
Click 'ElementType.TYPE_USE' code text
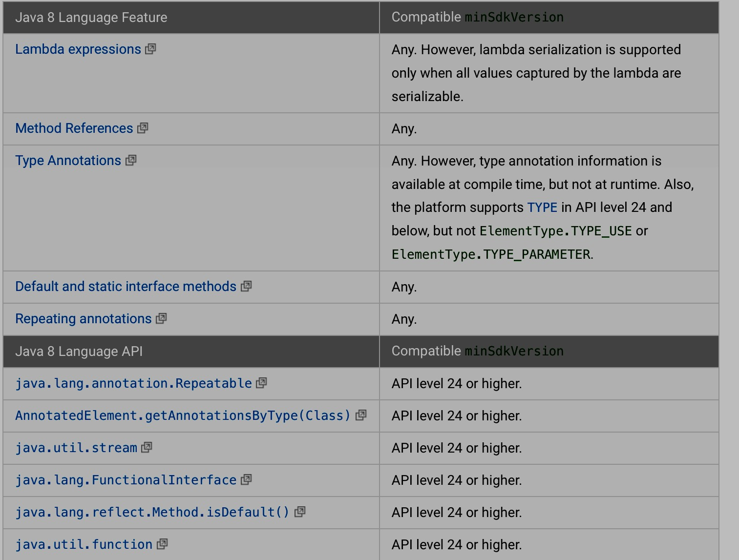click(556, 231)
